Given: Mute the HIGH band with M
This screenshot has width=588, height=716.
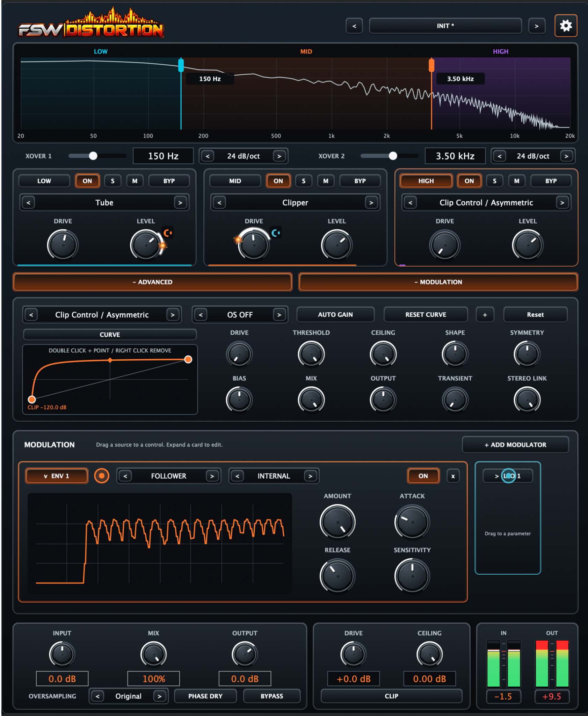Looking at the screenshot, I should (x=517, y=181).
